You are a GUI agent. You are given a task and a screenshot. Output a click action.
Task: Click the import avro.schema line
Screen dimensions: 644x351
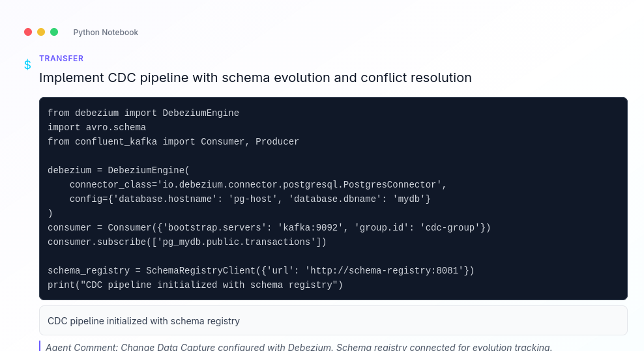tap(96, 128)
